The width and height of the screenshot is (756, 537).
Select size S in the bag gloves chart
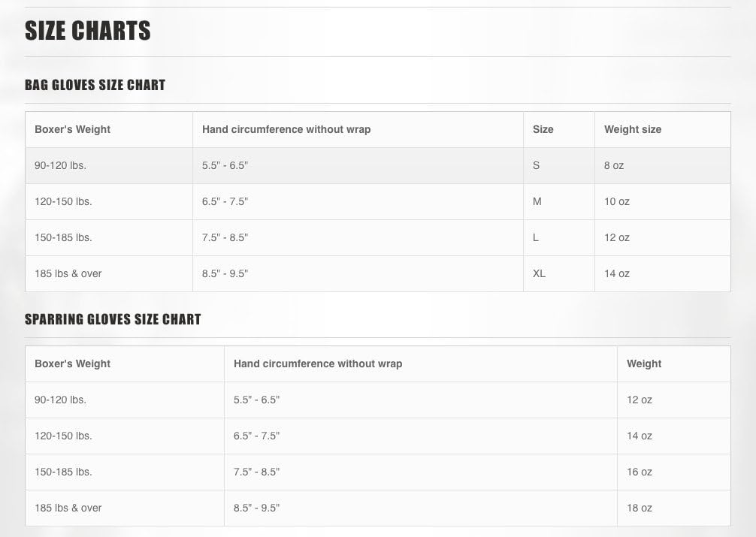pos(536,165)
